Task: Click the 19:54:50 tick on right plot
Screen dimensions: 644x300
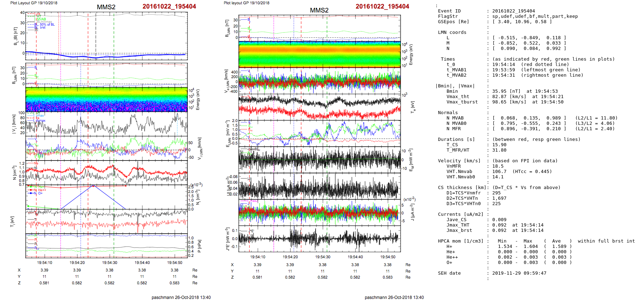Action: coord(388,257)
